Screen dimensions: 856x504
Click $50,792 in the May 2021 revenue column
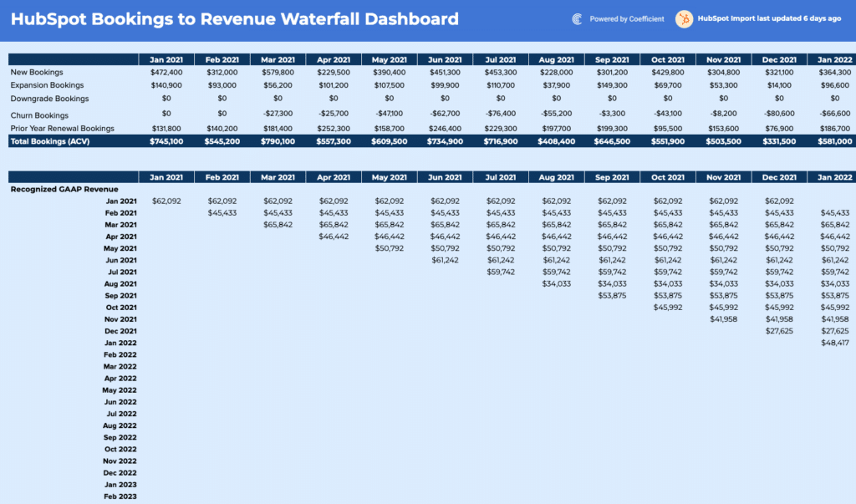(x=390, y=248)
